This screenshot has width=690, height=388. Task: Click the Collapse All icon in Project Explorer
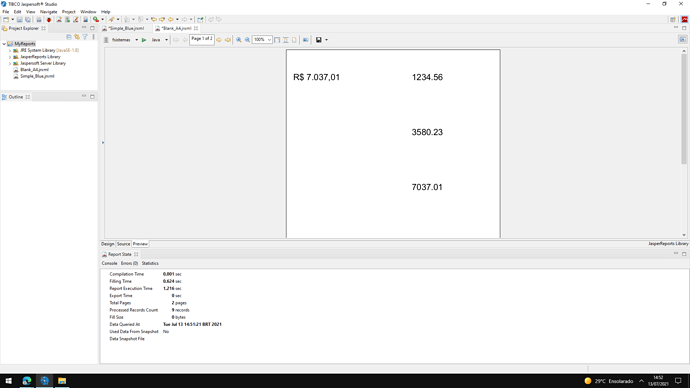point(69,37)
